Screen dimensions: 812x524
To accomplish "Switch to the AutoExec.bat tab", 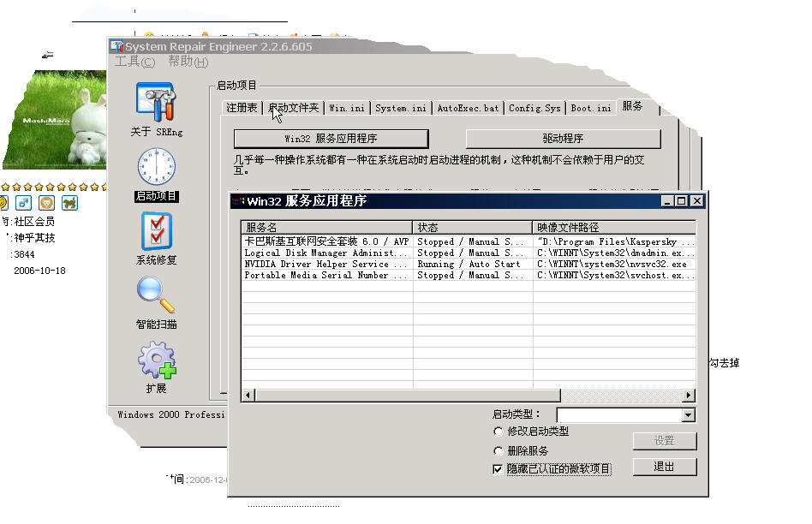I will pos(468,108).
